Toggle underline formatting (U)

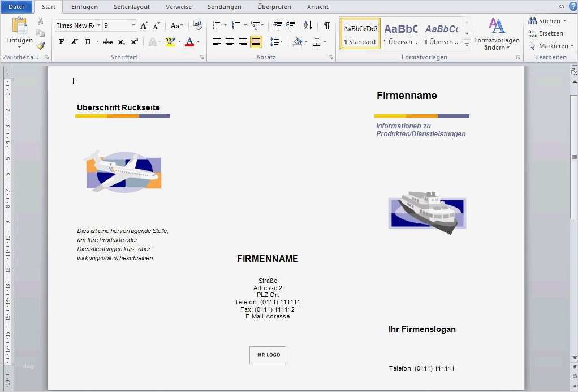(x=88, y=42)
